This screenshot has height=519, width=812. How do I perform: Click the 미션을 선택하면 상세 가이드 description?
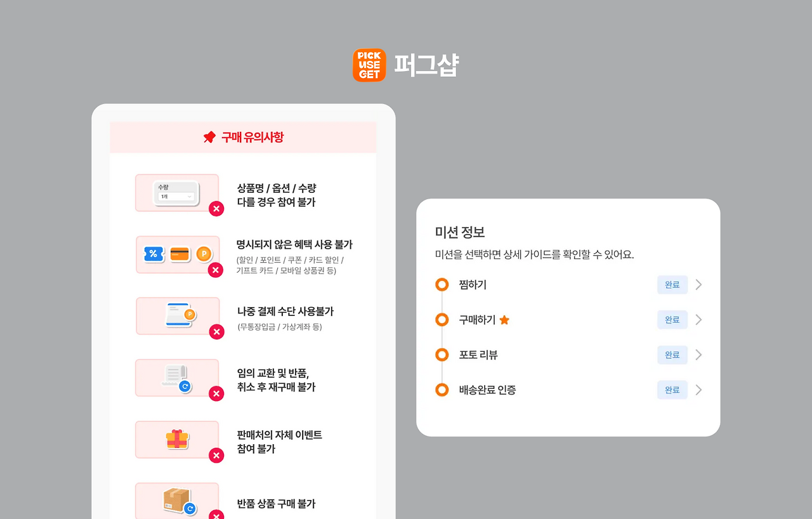click(535, 255)
